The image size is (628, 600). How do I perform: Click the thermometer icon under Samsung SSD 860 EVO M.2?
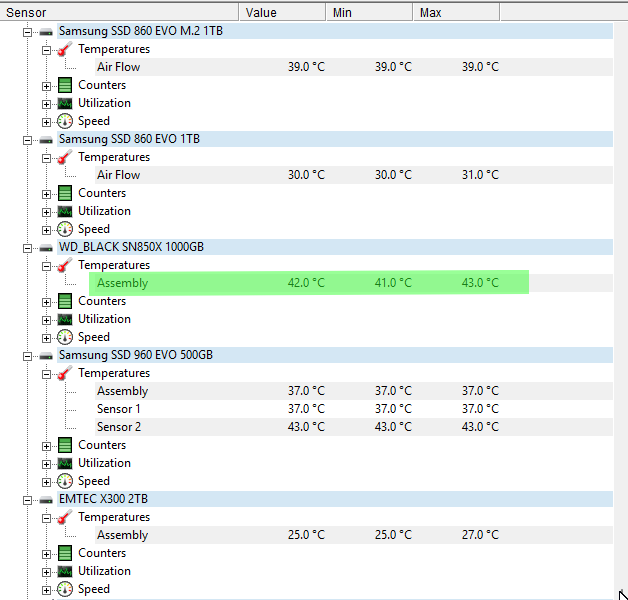[x=64, y=49]
